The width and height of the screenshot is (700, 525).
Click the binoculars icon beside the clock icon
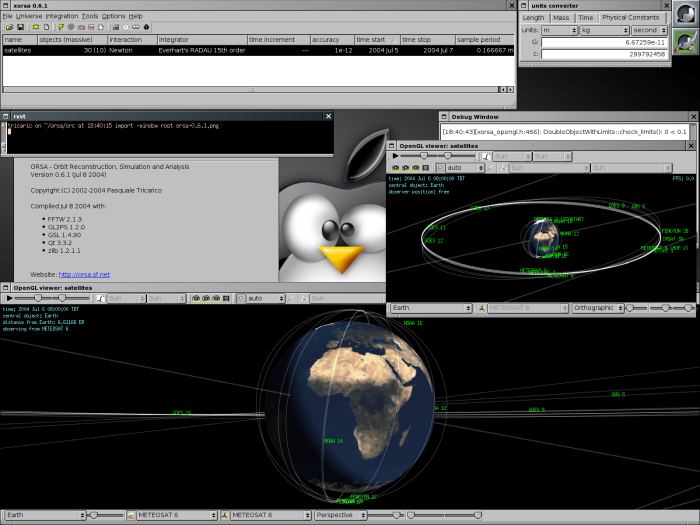click(136, 27)
